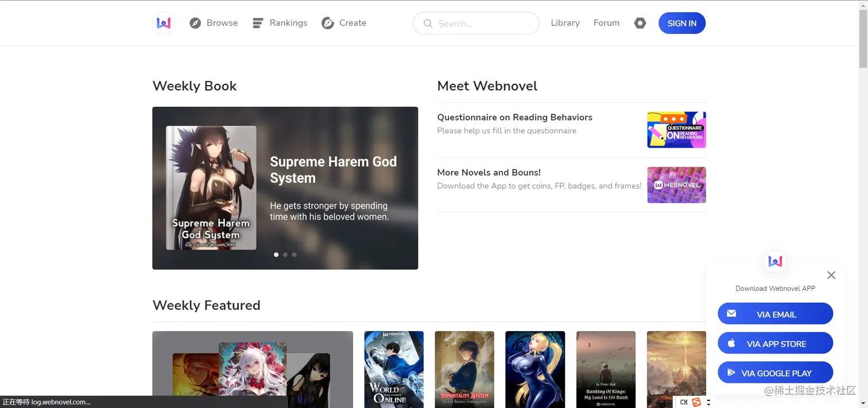This screenshot has height=408, width=868.
Task: Click the VIA EMAIL button
Action: (x=775, y=314)
